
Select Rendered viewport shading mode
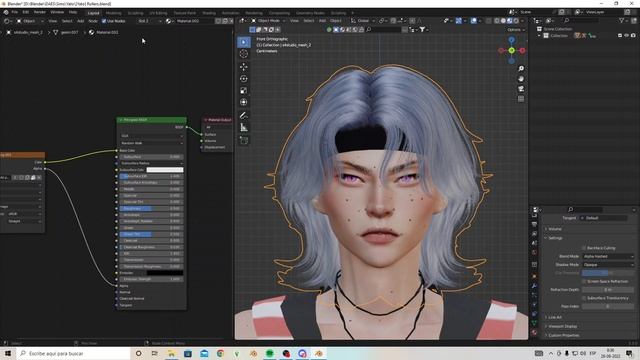tap(516, 20)
